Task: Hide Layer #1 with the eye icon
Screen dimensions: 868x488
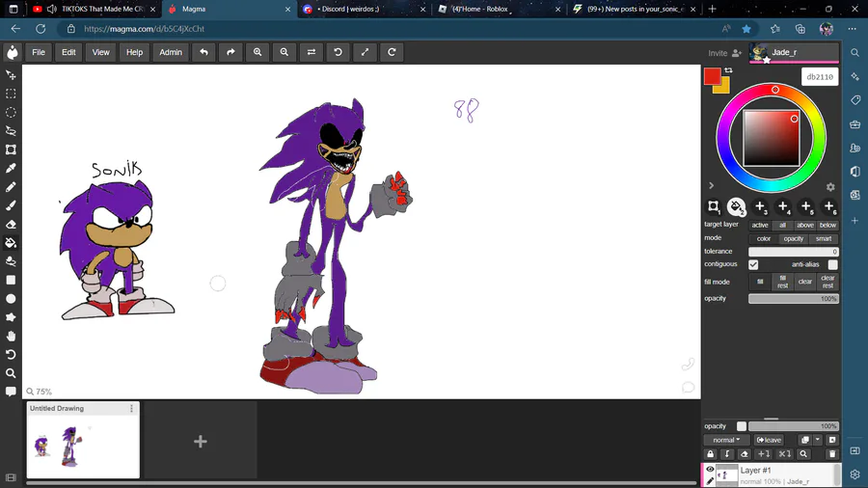Action: (x=710, y=470)
